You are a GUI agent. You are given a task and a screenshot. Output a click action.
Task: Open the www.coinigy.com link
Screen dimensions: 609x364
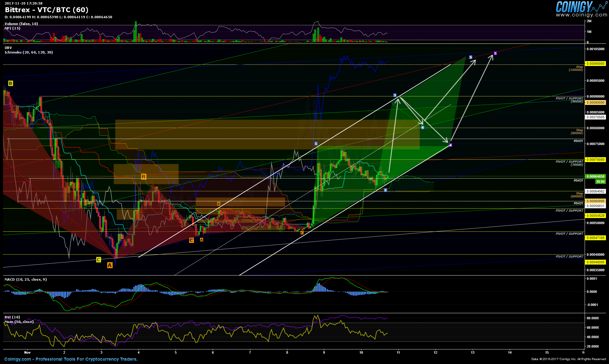[x=581, y=15]
